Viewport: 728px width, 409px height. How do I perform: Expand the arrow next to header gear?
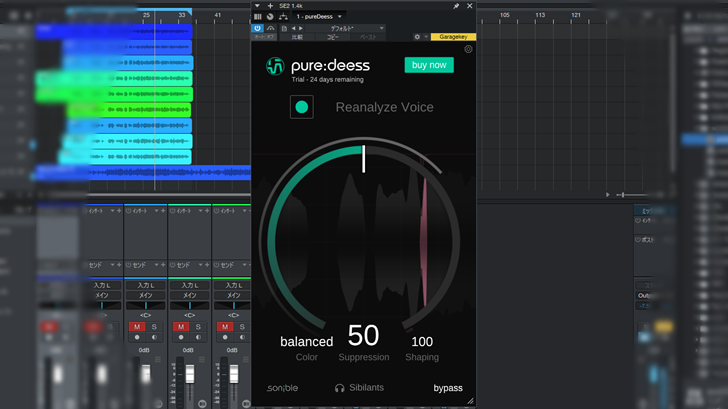coord(426,37)
